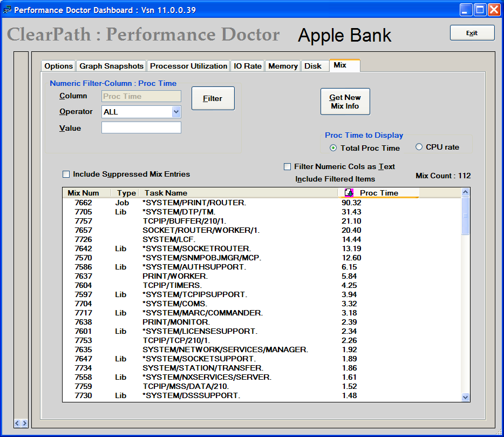
Task: Close the Performance Doctor Dashboard window
Action: pyautogui.click(x=494, y=10)
